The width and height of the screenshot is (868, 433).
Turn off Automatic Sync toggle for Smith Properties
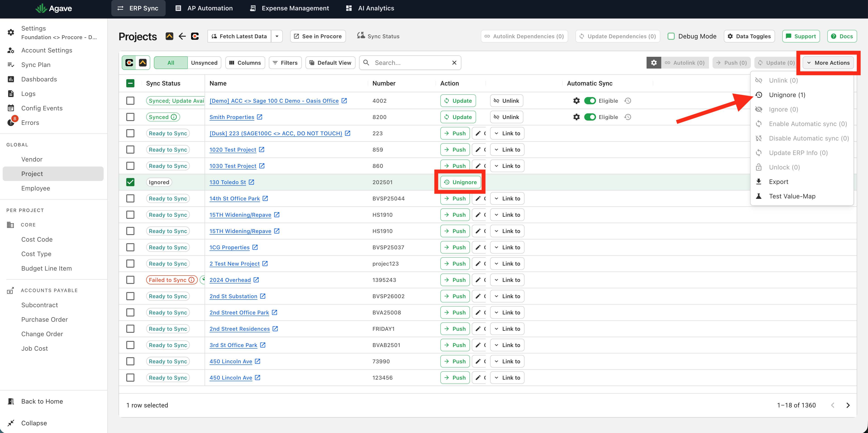pos(590,117)
